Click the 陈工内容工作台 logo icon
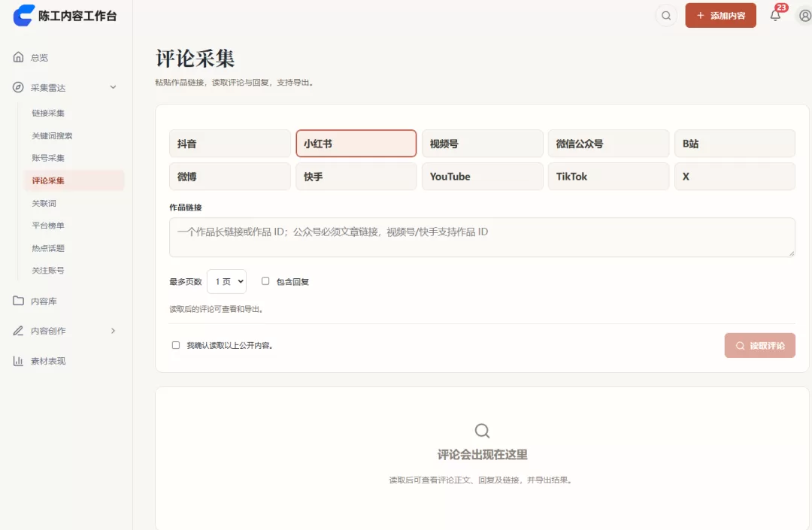812x530 pixels. pos(23,16)
